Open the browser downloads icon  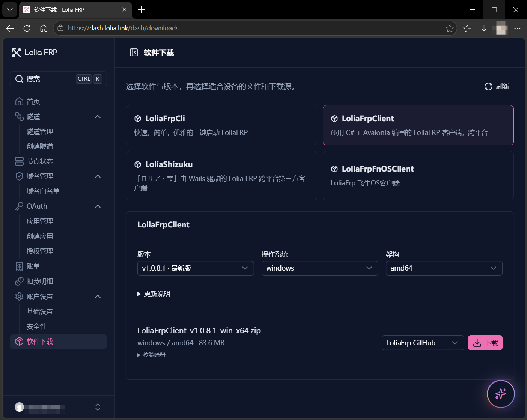pyautogui.click(x=484, y=28)
